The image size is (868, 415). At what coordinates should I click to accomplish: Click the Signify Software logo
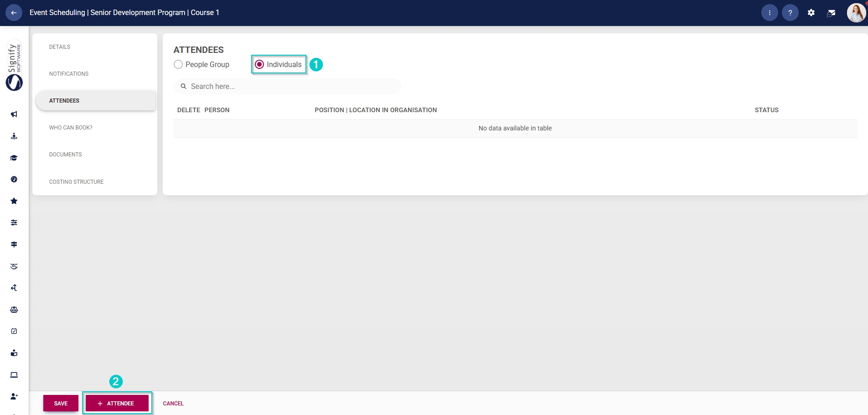(x=14, y=66)
